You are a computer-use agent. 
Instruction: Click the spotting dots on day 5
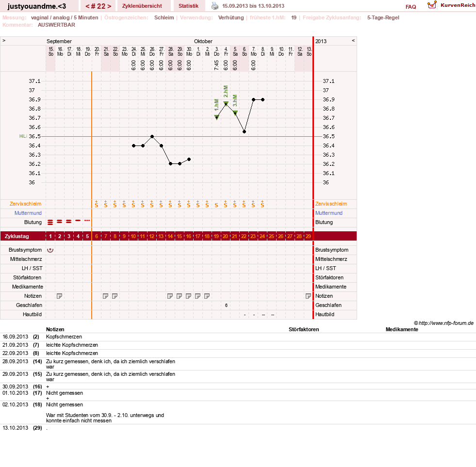(x=87, y=221)
